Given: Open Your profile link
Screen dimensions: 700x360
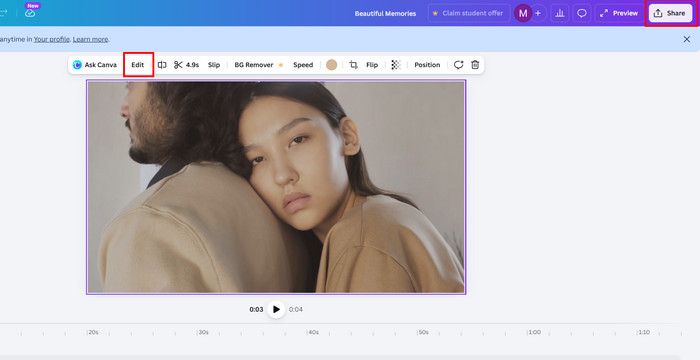Looking at the screenshot, I should pyautogui.click(x=51, y=39).
